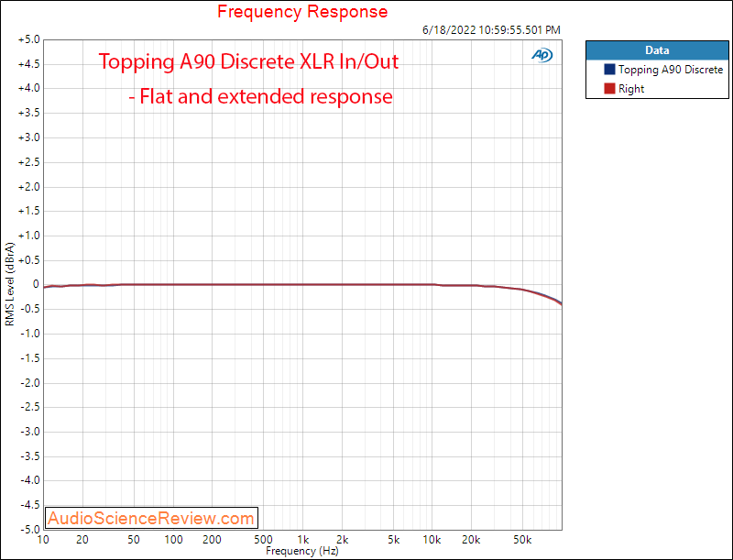Click the '- Flat and extended response' annotation
Viewport: 733px width, 560px height.
260,96
